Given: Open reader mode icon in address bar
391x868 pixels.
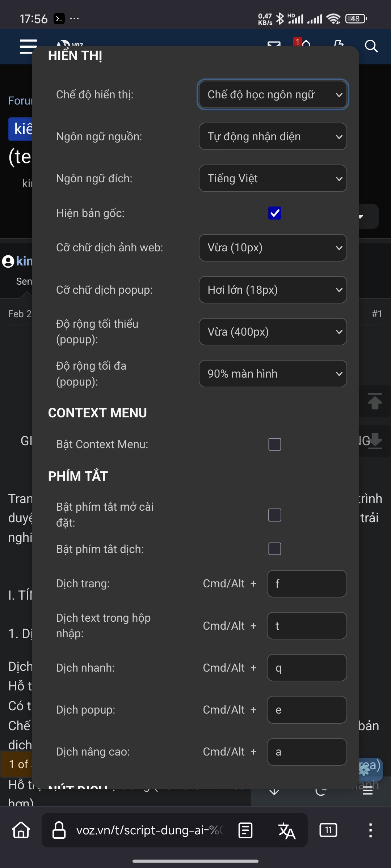Looking at the screenshot, I should [x=245, y=830].
